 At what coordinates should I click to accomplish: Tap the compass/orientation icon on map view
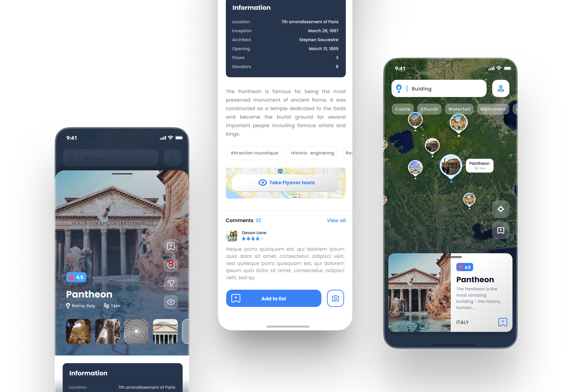click(x=501, y=209)
